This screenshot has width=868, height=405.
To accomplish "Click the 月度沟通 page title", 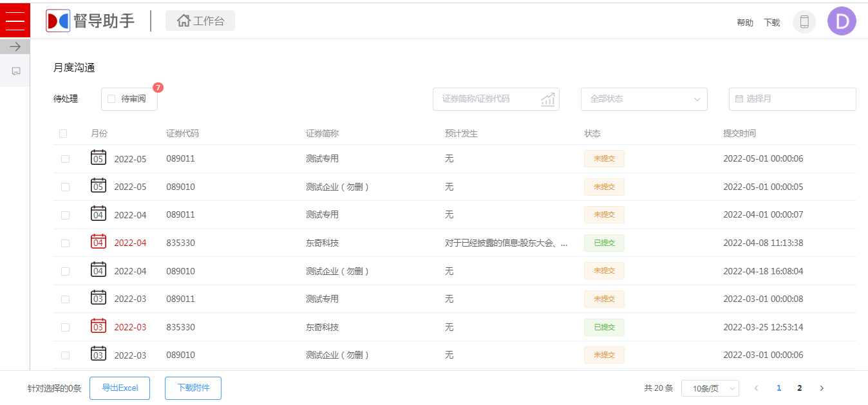I will [x=74, y=68].
